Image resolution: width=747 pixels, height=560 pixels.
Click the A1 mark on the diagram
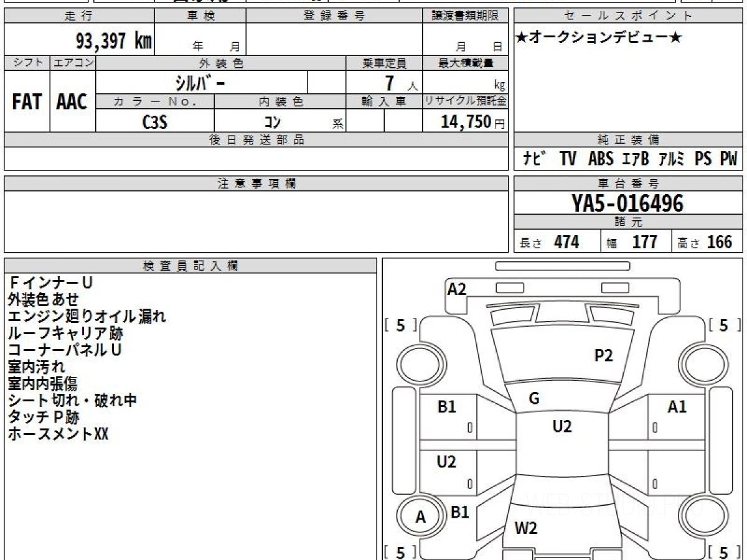tap(677, 407)
